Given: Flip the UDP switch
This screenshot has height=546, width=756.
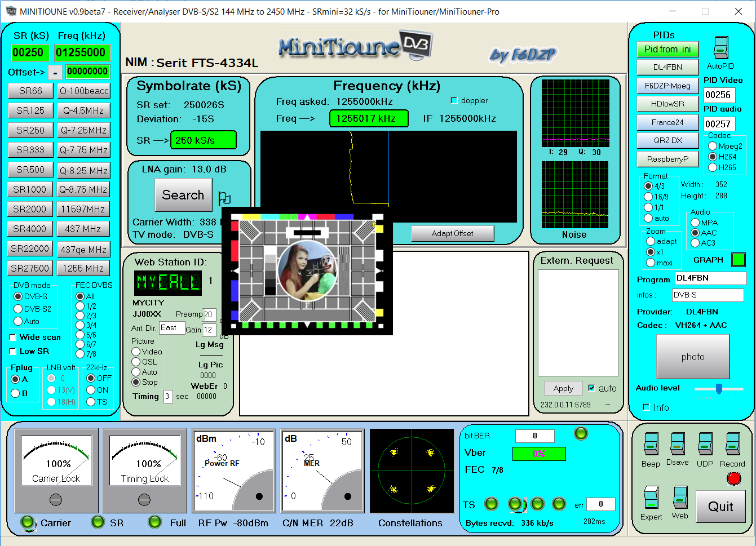Looking at the screenshot, I should (x=705, y=444).
